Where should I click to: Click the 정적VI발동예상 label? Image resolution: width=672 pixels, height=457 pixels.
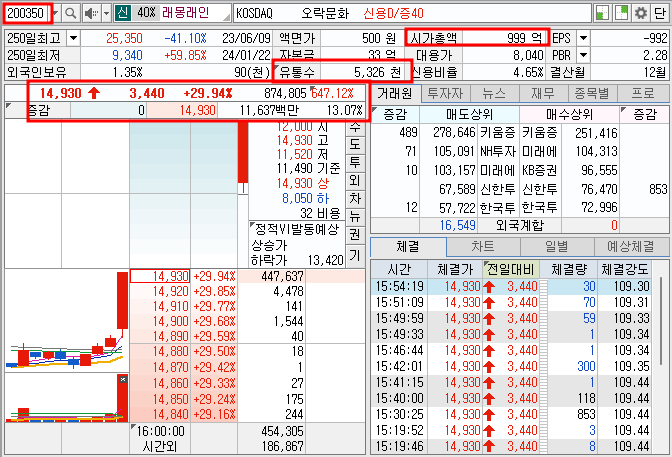pyautogui.click(x=297, y=229)
